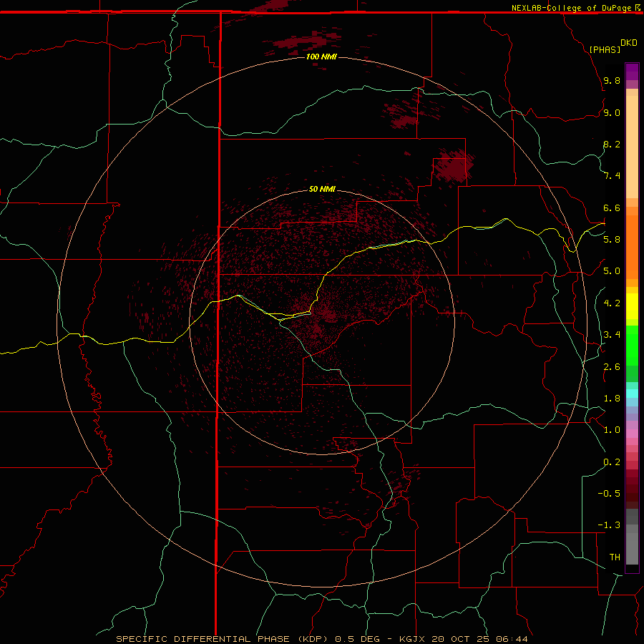Pick the 5.0 scale label
644x644 pixels.
(612, 271)
